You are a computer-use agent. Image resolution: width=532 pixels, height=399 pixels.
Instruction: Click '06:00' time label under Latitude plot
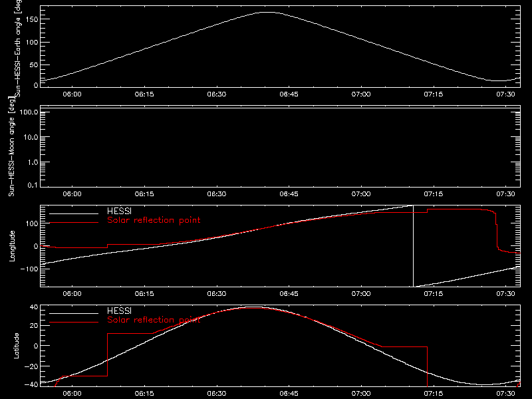[x=72, y=394]
